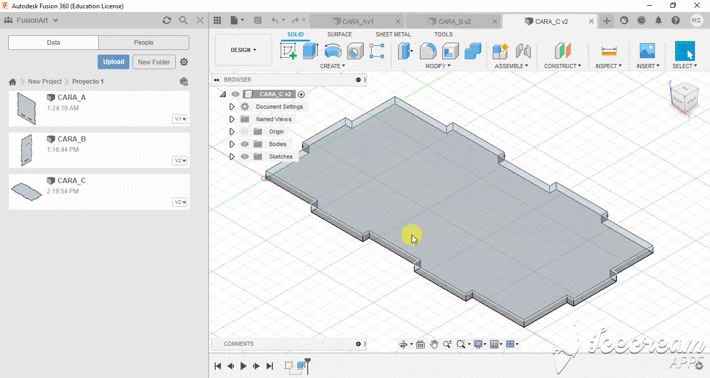
Task: Select the Joint tool
Action: pyautogui.click(x=523, y=51)
